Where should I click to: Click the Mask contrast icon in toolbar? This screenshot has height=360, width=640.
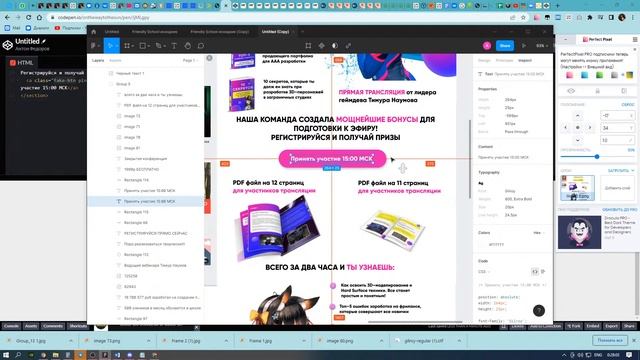coord(335,46)
